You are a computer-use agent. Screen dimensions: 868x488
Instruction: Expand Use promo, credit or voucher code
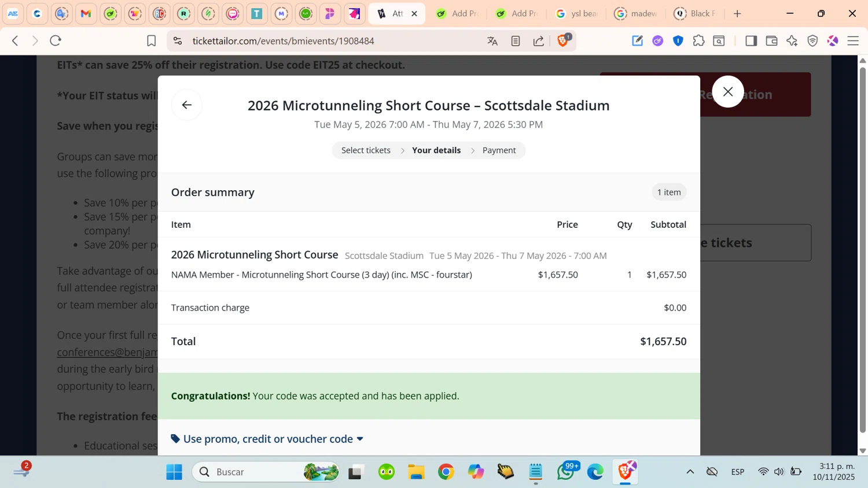tap(267, 439)
